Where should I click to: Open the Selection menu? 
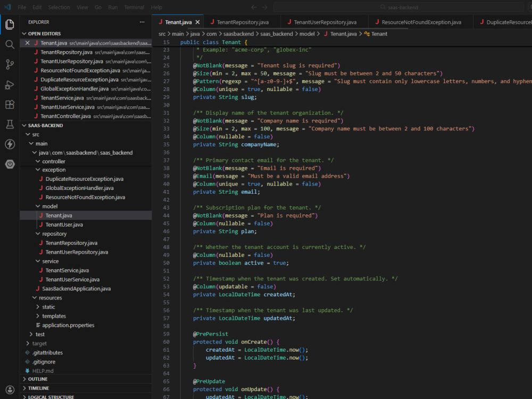click(59, 7)
